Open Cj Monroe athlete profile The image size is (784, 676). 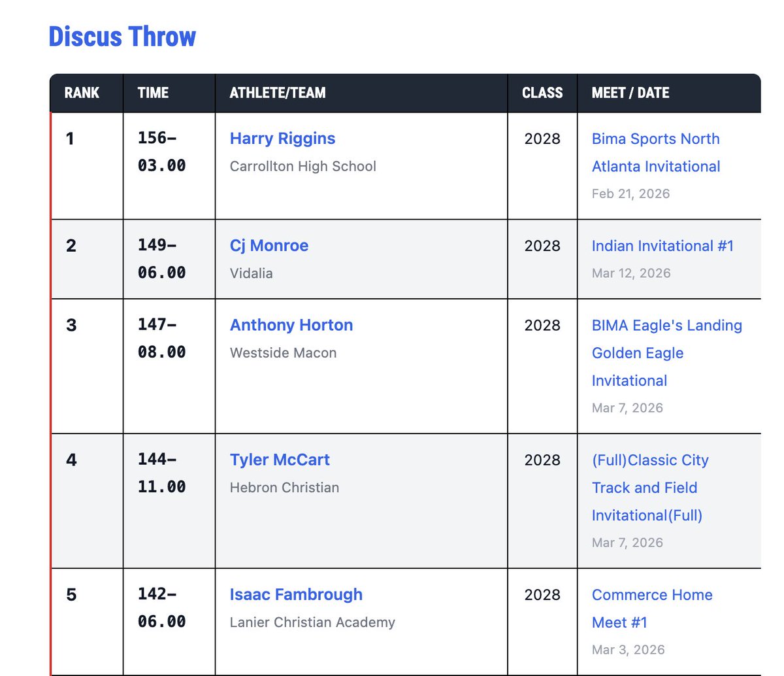[269, 246]
